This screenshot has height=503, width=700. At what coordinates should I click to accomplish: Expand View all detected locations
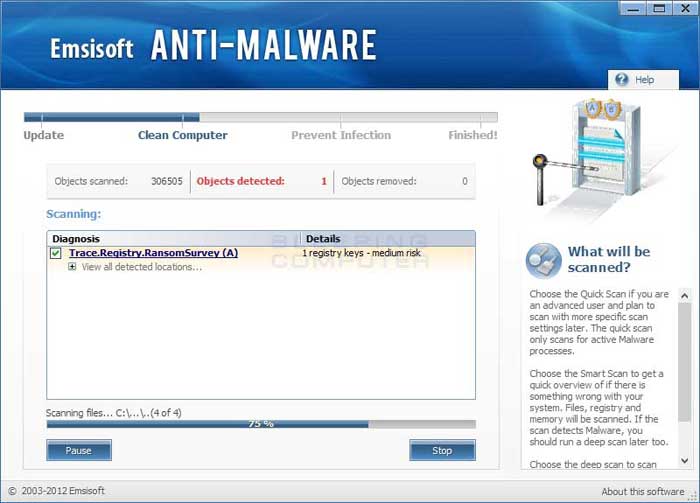(x=72, y=267)
